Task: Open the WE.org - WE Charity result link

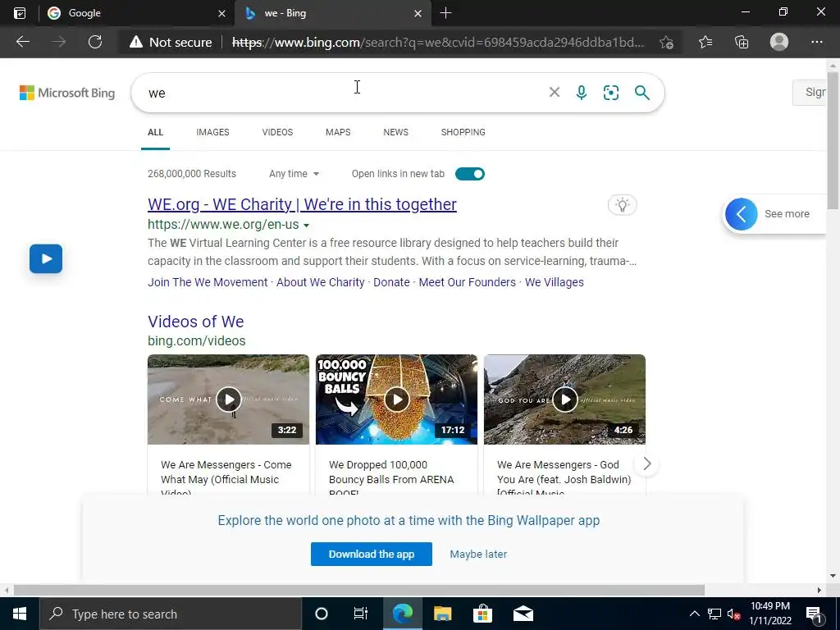Action: pyautogui.click(x=302, y=204)
